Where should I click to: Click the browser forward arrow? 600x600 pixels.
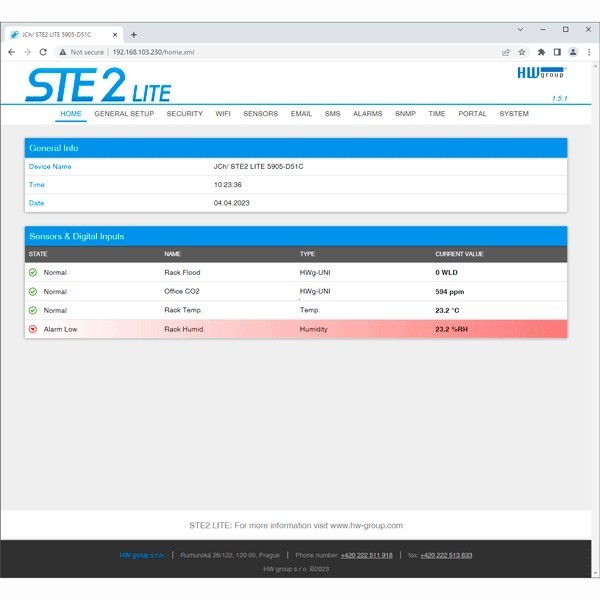27,52
